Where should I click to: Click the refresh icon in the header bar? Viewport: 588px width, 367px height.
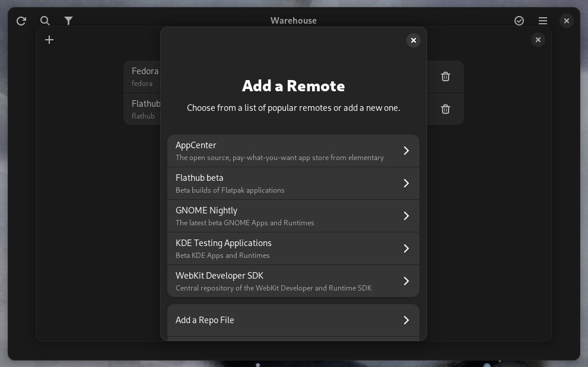coord(21,21)
